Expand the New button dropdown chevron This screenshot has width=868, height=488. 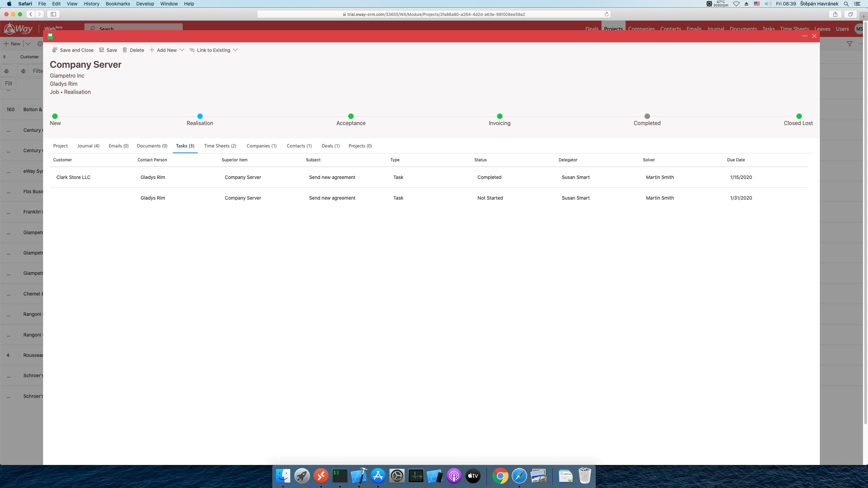click(x=28, y=44)
